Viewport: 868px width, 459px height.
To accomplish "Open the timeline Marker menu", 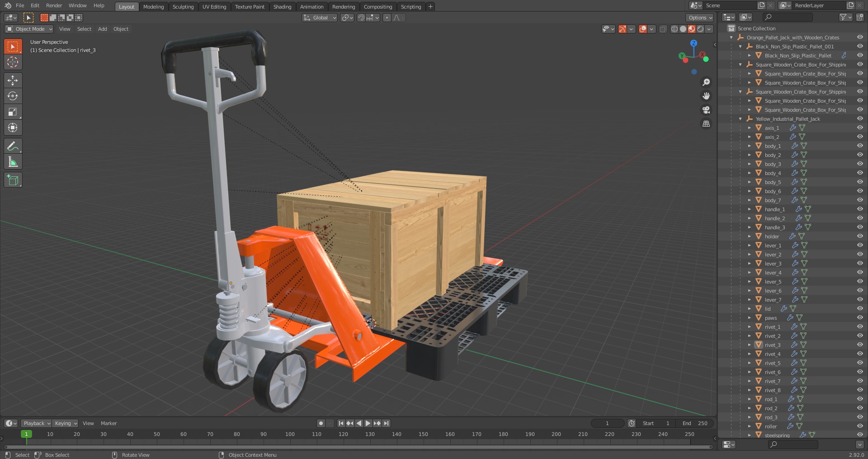I will point(108,423).
